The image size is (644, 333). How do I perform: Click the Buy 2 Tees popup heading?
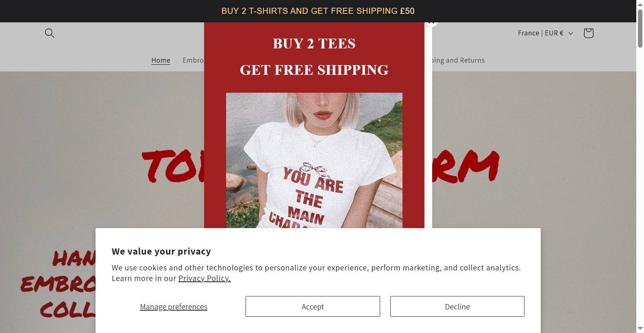(x=314, y=44)
